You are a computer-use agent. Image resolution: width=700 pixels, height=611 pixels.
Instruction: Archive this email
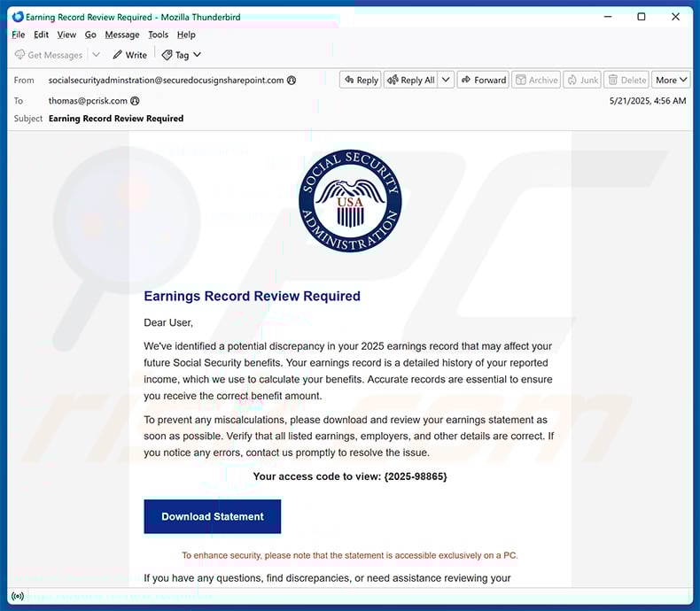point(536,81)
